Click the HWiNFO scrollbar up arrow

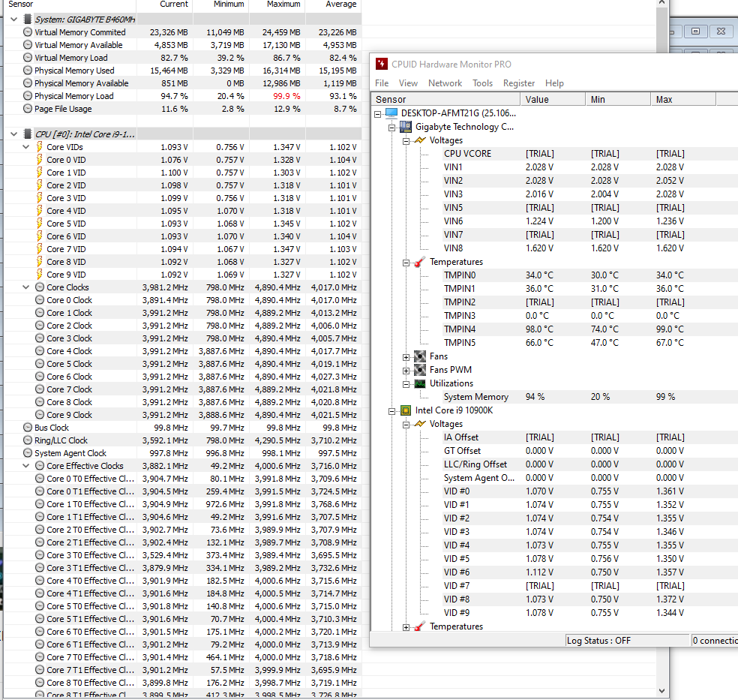tap(661, 3)
